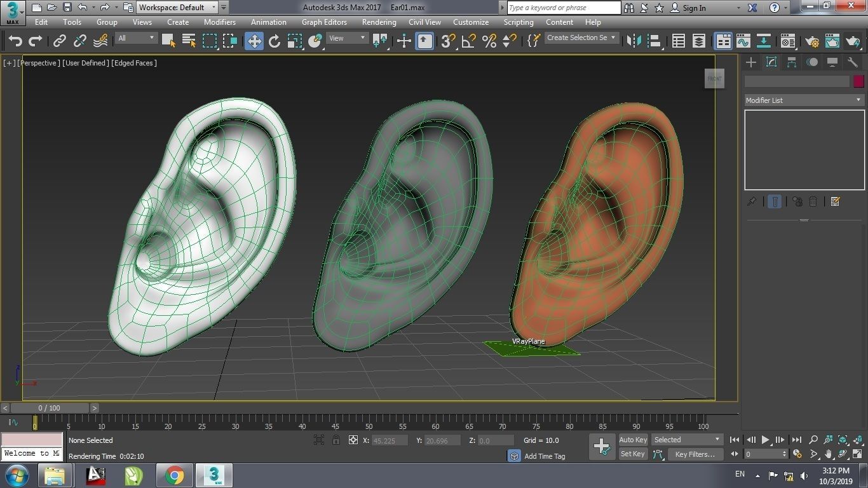This screenshot has width=868, height=488.
Task: Click Bind to Space Warp icon
Action: [x=100, y=41]
